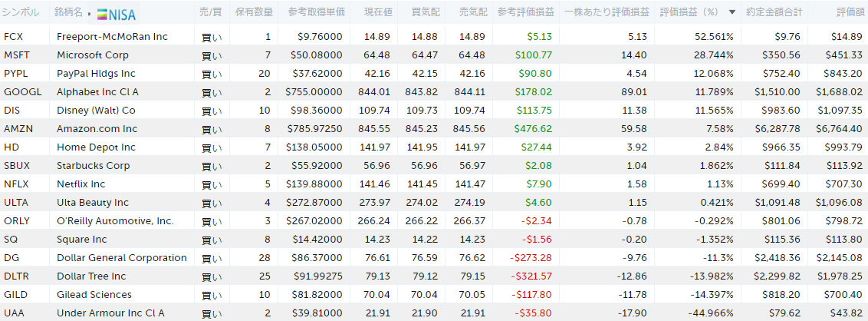Select the GILD symbol
Viewport: 868px width, 321px height.
point(15,294)
